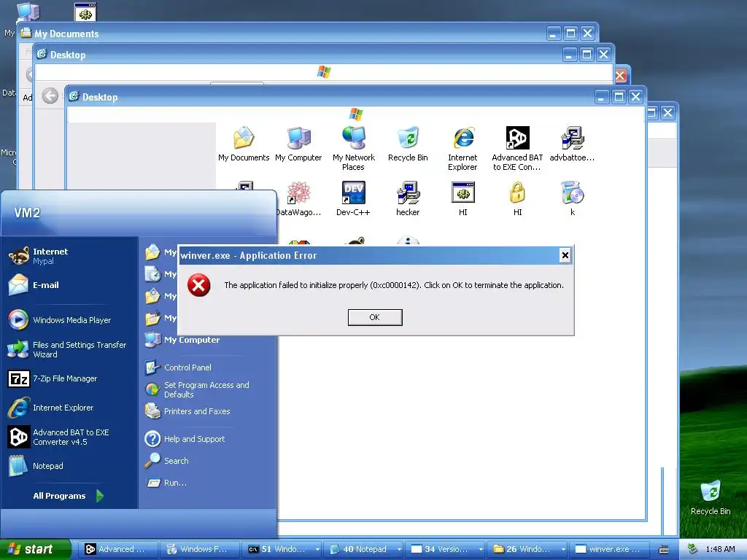Open the 26 Windo... folder taskbar group
Viewport: 747px width, 560px height.
(527, 549)
